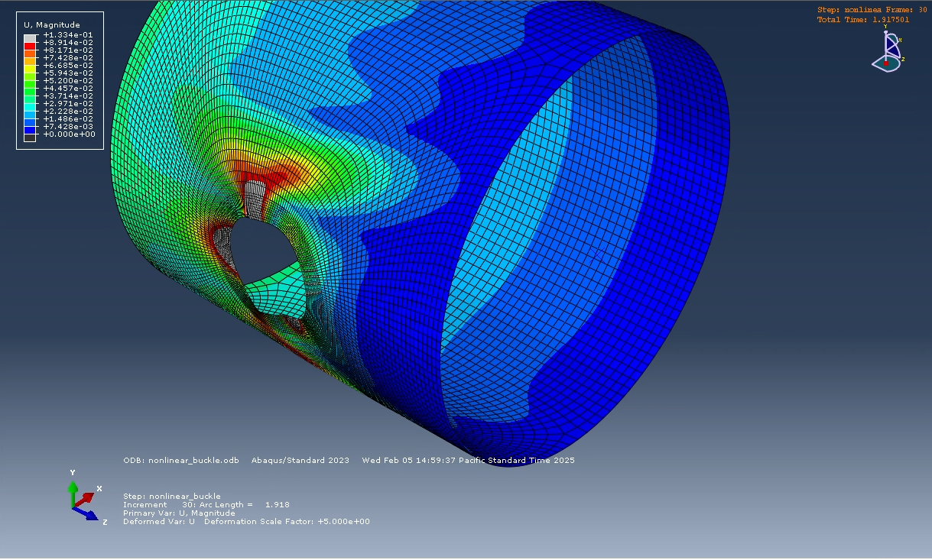This screenshot has width=932, height=560.
Task: Click the 'Deformation Scale Factor' annotation line
Action: point(246,521)
